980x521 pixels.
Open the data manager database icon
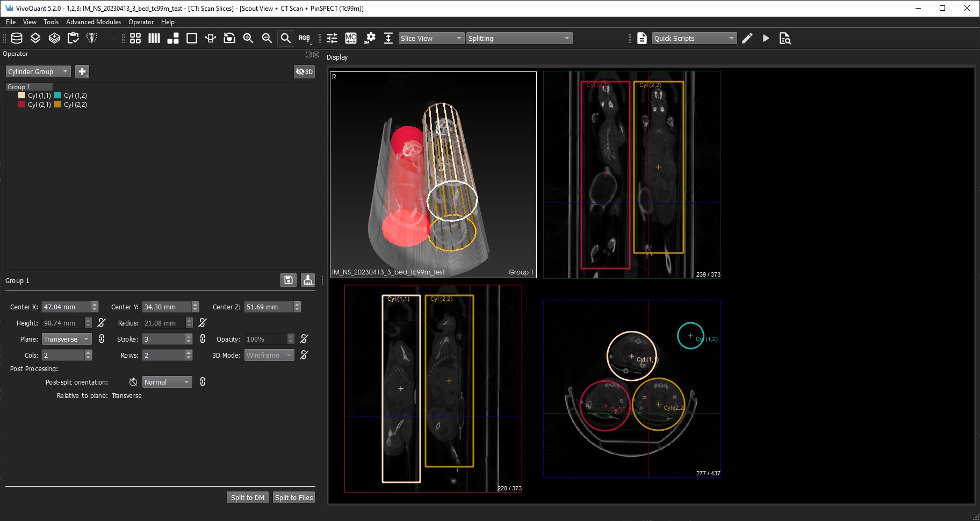(x=17, y=38)
